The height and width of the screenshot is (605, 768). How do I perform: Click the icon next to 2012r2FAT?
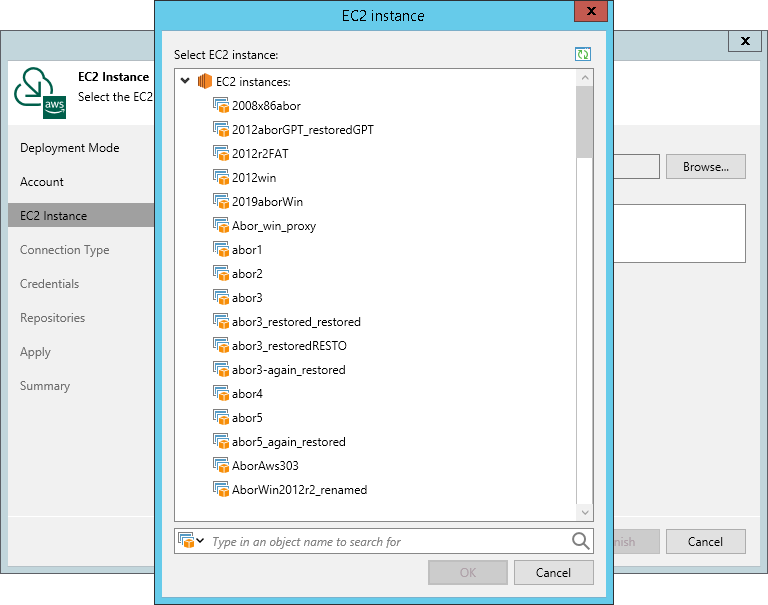221,153
